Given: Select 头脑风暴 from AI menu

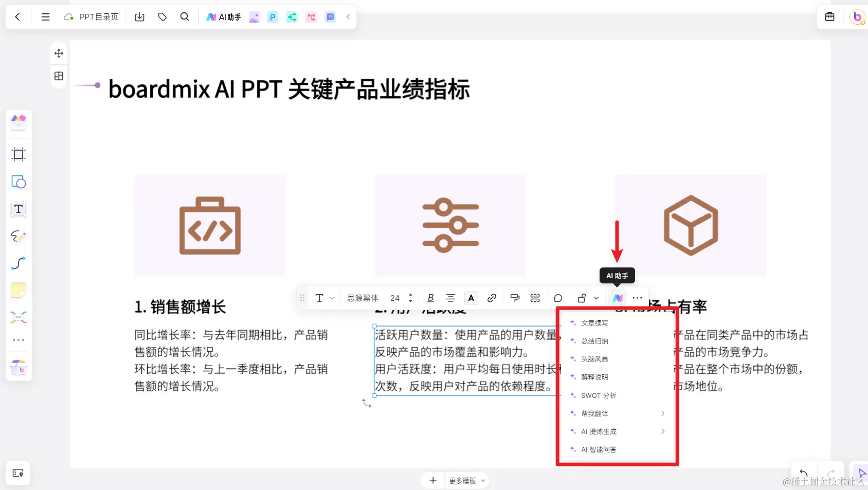Looking at the screenshot, I should coord(617,359).
